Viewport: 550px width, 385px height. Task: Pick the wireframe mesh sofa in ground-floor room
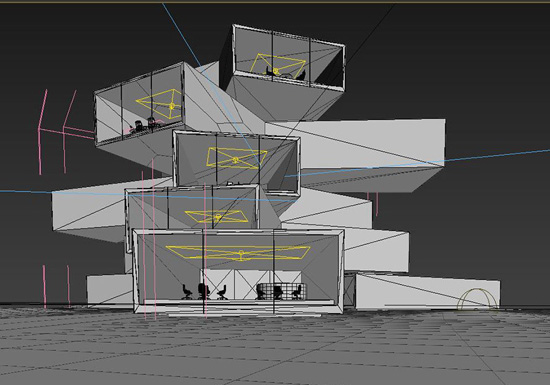282,292
